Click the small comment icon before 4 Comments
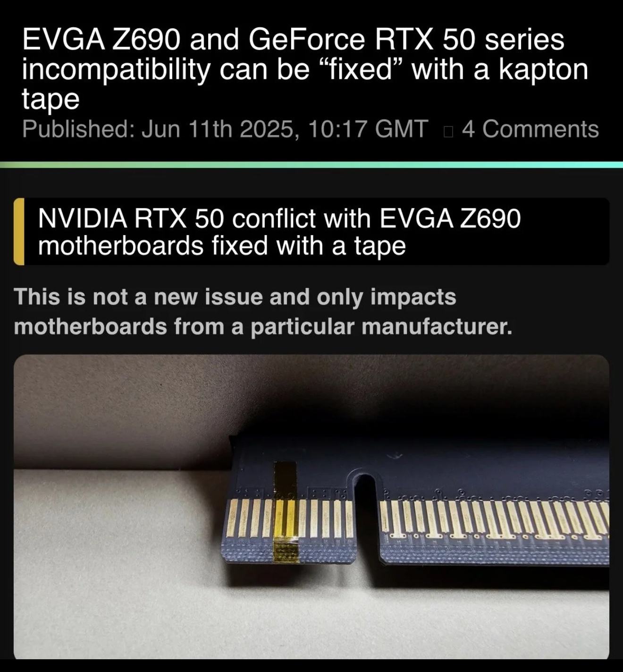 click(x=448, y=130)
